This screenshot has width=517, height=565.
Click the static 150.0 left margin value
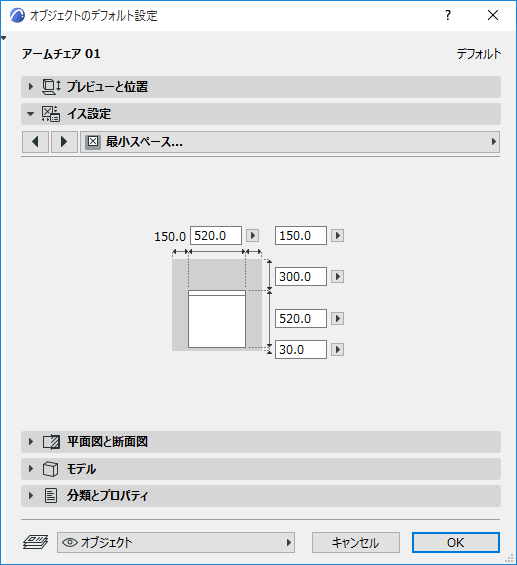pos(170,237)
